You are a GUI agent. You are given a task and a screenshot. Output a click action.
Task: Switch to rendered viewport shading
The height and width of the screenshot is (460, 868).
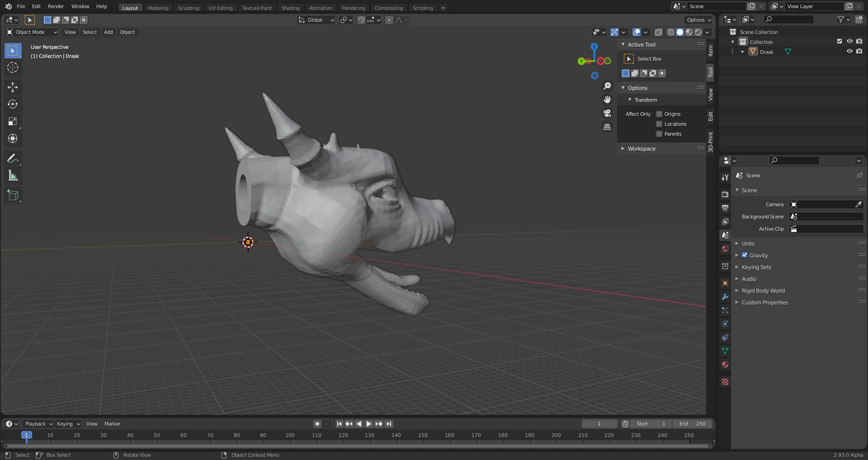pyautogui.click(x=698, y=32)
